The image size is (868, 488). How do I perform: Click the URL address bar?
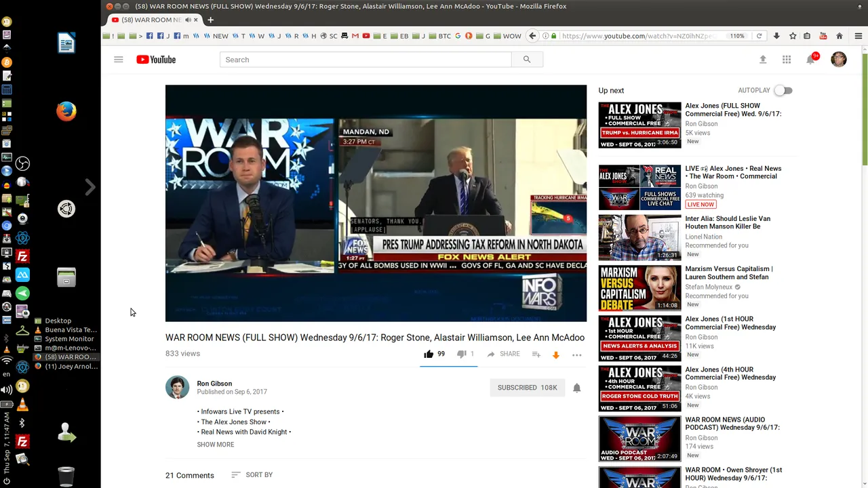637,36
